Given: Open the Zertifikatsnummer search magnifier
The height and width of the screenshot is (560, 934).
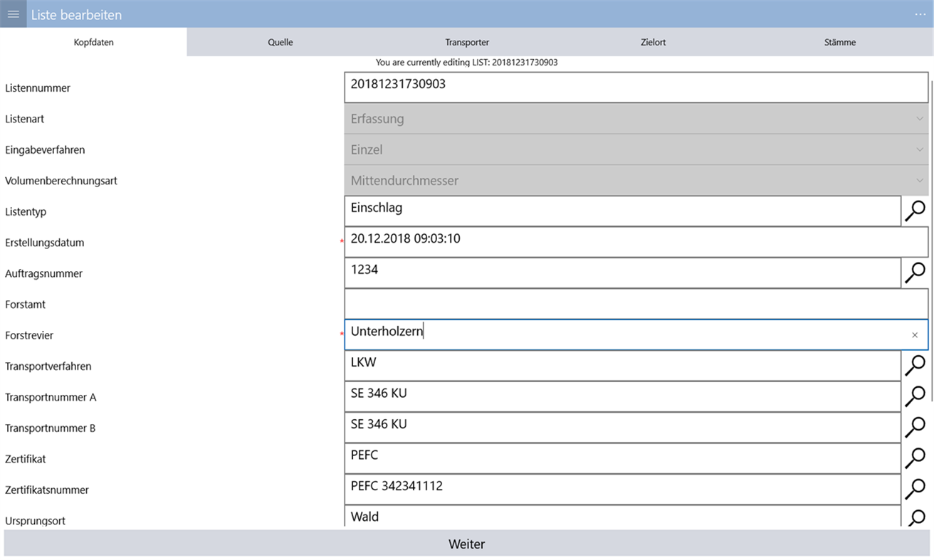Looking at the screenshot, I should tap(915, 489).
